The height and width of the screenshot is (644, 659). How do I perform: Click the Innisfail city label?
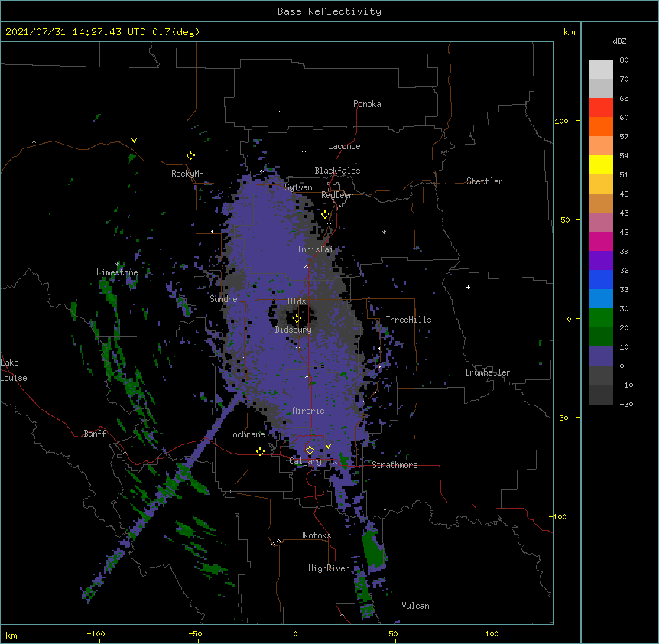[x=318, y=249]
